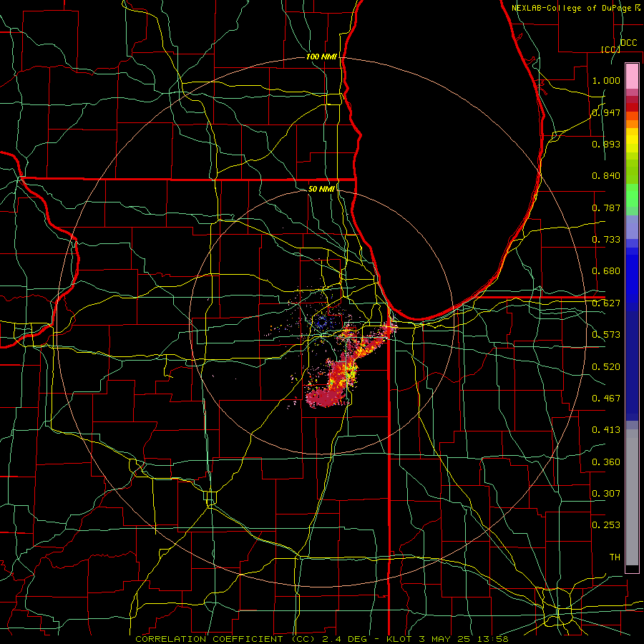Select the 0.893 scale value
The width and height of the screenshot is (644, 644).
tap(606, 144)
